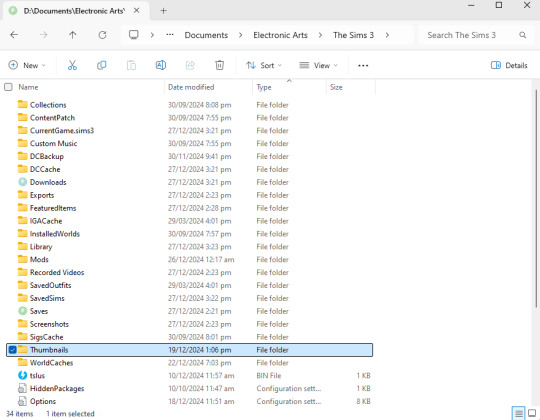
Task: Expand chevron after Electronic Arts breadcrumb
Action: (x=320, y=35)
